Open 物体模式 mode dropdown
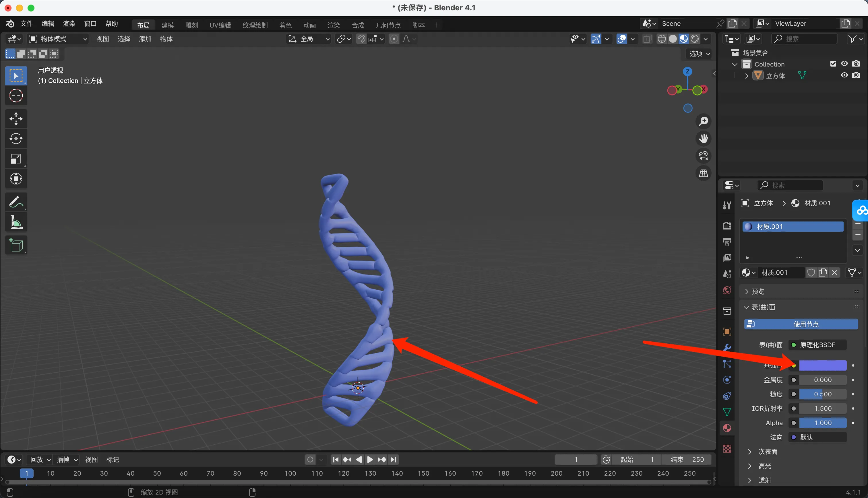 tap(58, 39)
